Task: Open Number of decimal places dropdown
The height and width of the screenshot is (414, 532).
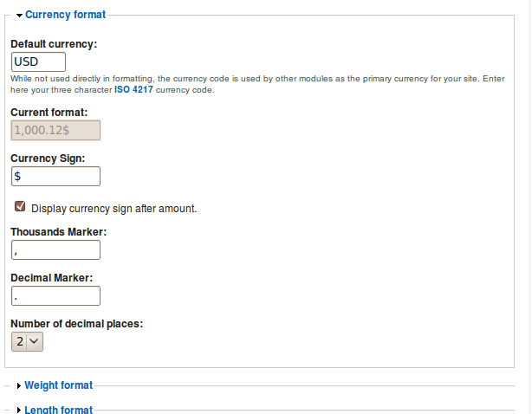Action: pos(27,341)
